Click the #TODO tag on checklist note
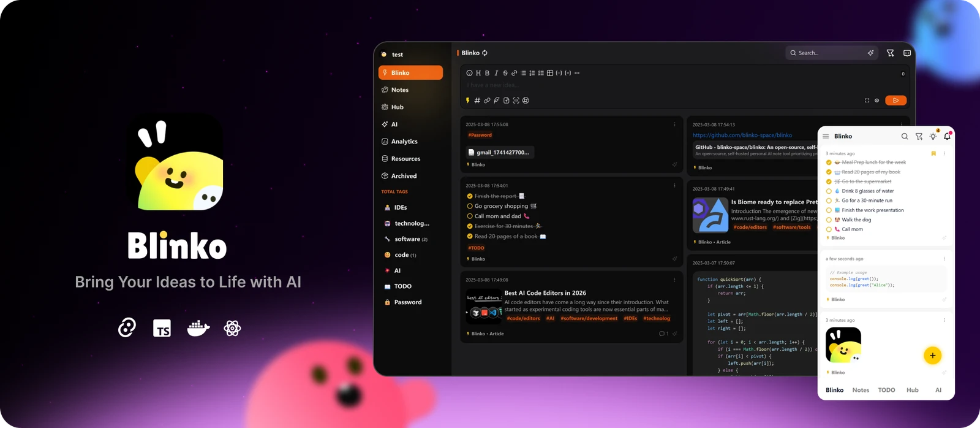Image resolution: width=980 pixels, height=428 pixels. coord(476,248)
